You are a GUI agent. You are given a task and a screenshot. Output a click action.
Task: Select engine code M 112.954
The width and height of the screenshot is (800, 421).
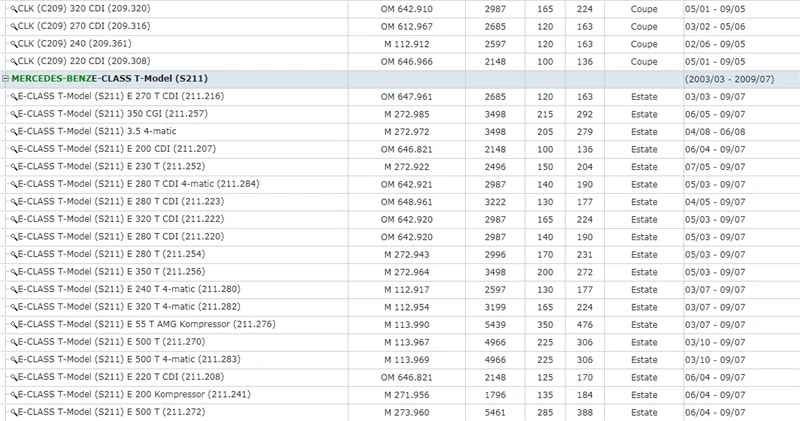pos(407,307)
